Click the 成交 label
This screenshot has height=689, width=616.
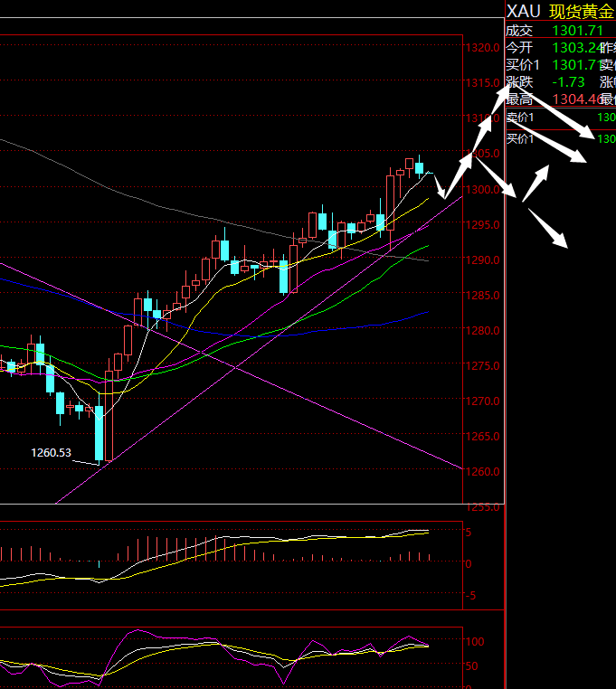click(519, 31)
